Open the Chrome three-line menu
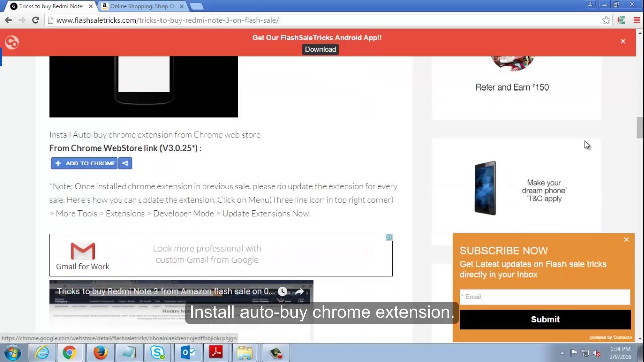 pos(636,20)
